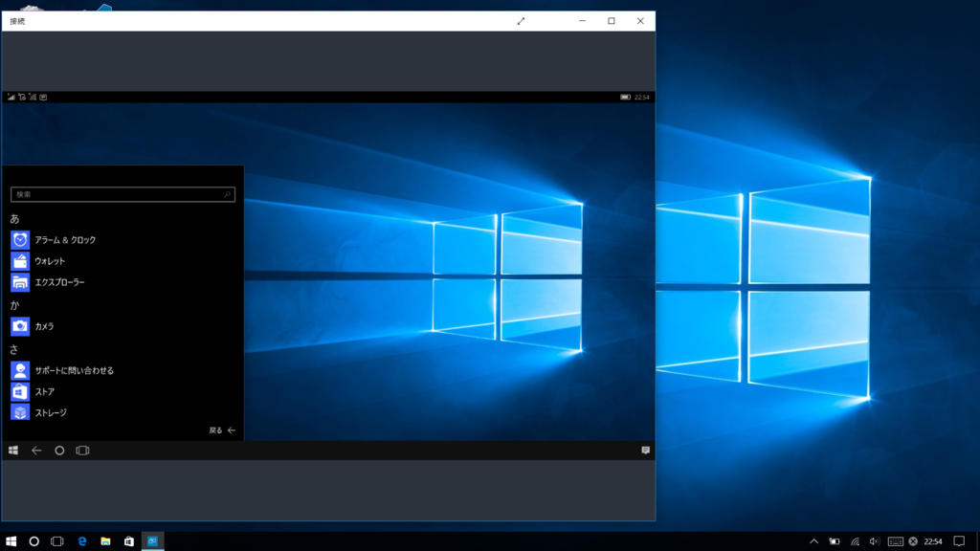
Task: Maximize the 接続 window
Action: 612,21
